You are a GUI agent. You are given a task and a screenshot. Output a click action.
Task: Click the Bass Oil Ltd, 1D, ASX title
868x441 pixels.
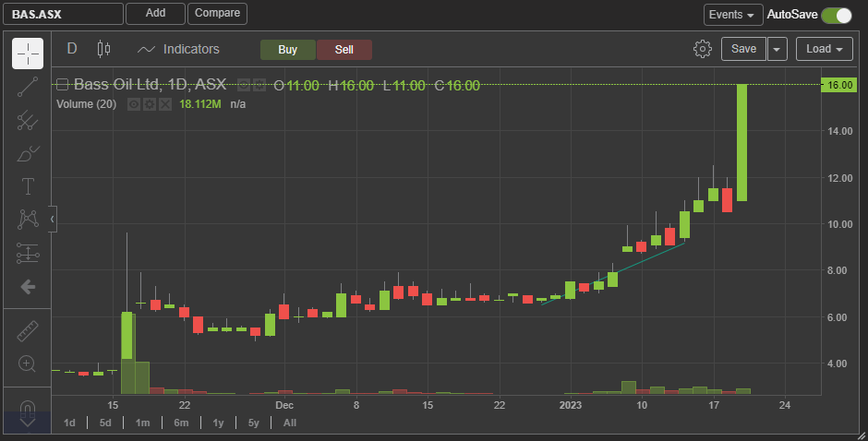(x=150, y=85)
